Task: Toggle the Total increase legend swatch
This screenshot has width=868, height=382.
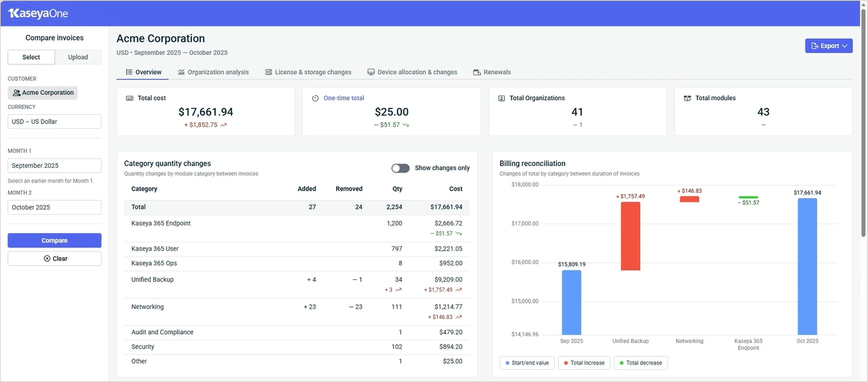Action: coord(565,363)
